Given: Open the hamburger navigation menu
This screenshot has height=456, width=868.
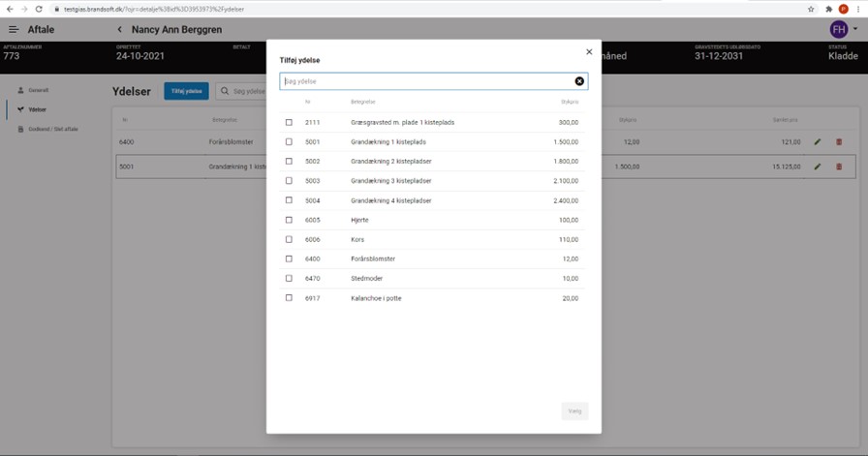Looking at the screenshot, I should point(14,29).
